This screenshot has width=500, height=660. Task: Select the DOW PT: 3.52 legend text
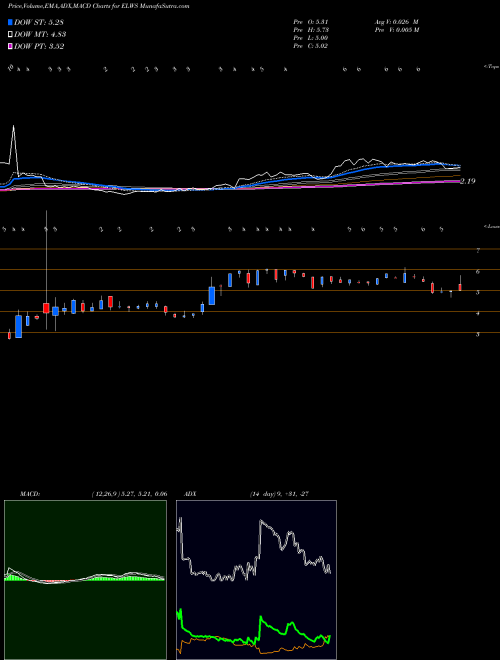39,46
